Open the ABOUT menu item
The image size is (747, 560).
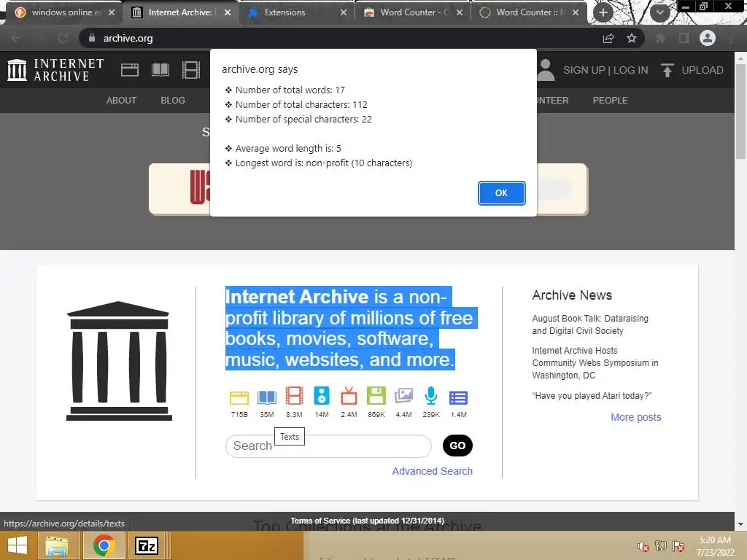tap(122, 101)
